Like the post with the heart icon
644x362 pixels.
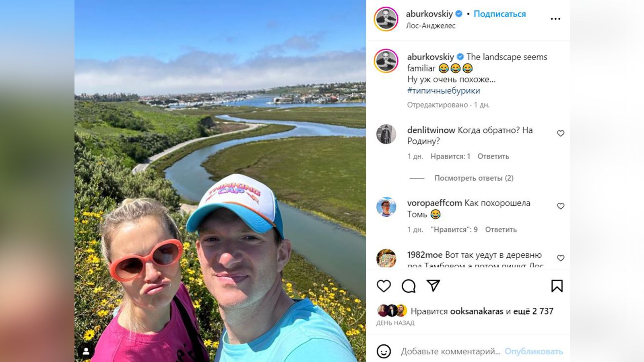384,286
